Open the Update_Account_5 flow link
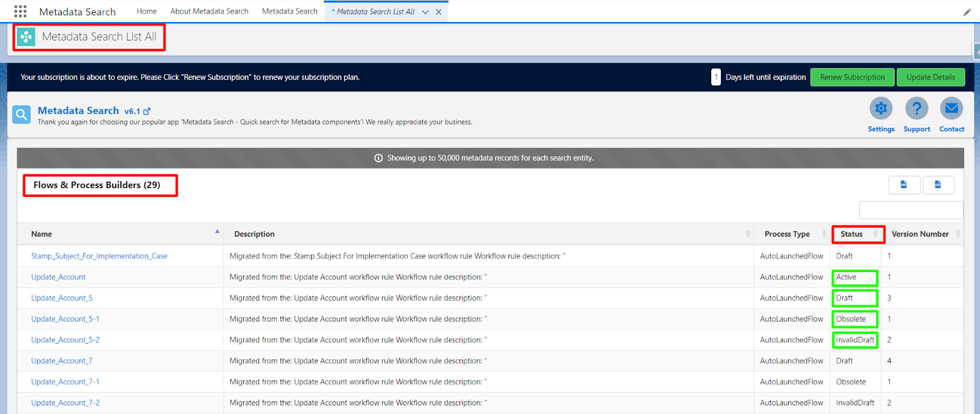Screen dimensions: 980x414 pyautogui.click(x=62, y=298)
